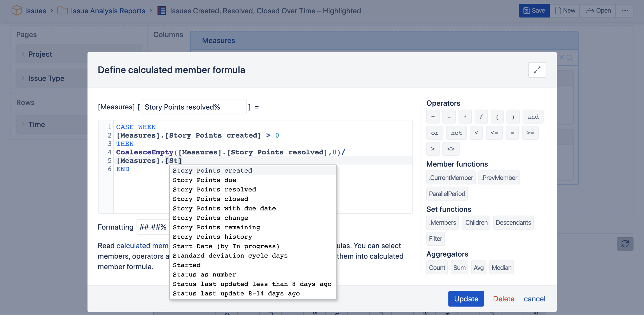The image size is (644, 315).
Task: Click the Median aggregator button
Action: click(x=501, y=268)
